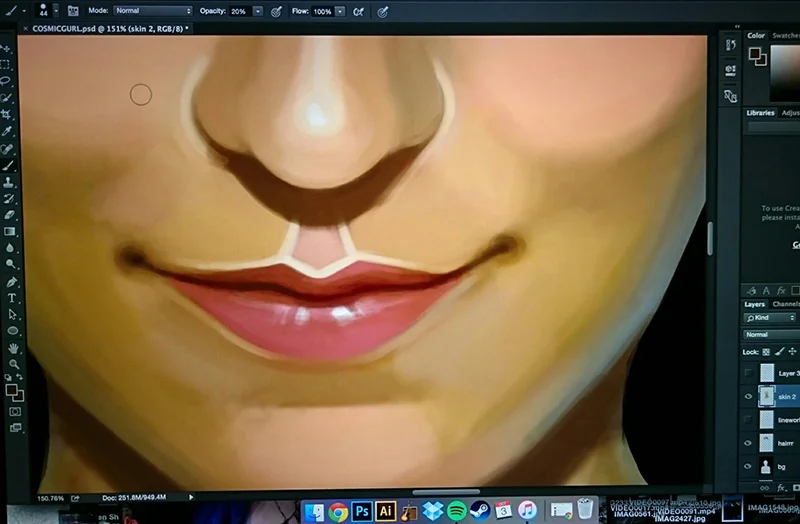Hide the bg layer

pyautogui.click(x=748, y=466)
